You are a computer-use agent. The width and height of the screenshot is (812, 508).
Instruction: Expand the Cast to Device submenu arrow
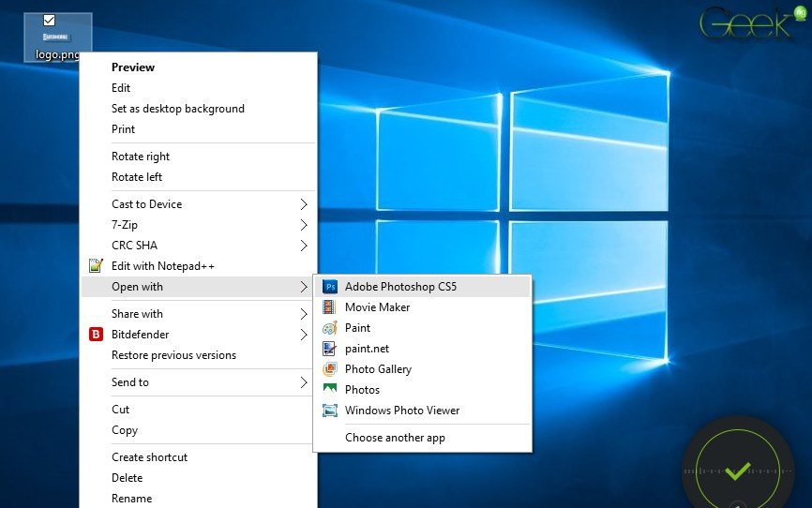pos(304,204)
